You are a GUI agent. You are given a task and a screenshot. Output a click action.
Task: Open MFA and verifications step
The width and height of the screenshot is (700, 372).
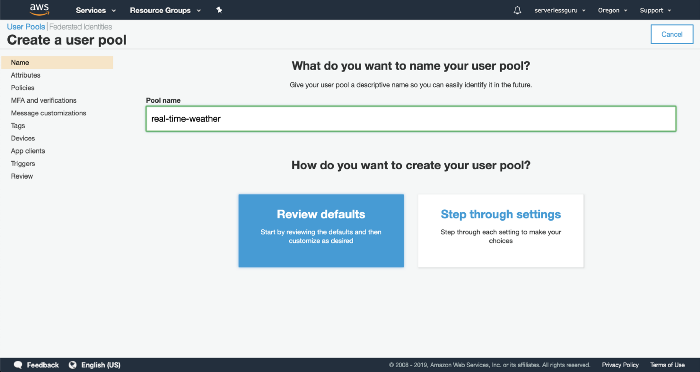[43, 100]
